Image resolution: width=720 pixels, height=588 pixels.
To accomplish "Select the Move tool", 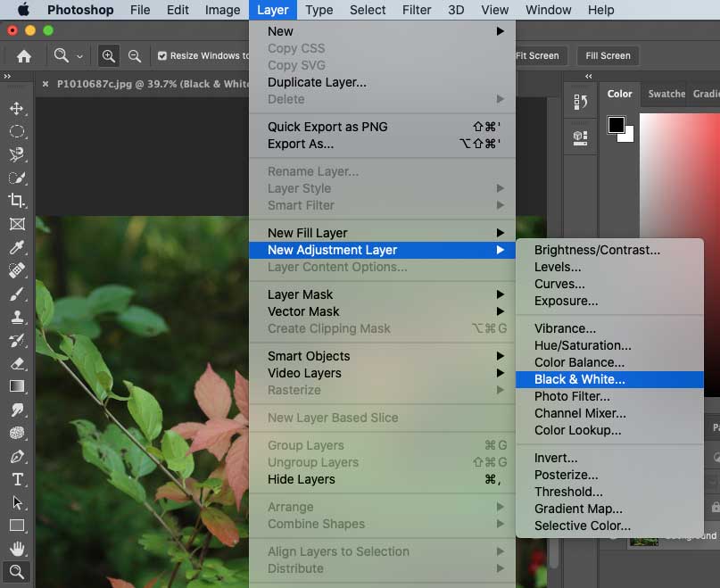I will pyautogui.click(x=17, y=109).
